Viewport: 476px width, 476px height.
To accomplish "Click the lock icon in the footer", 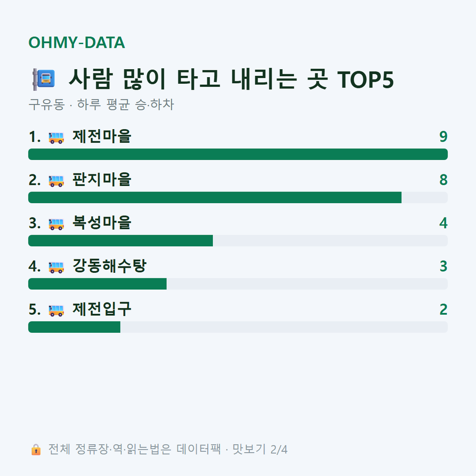I will (36, 450).
